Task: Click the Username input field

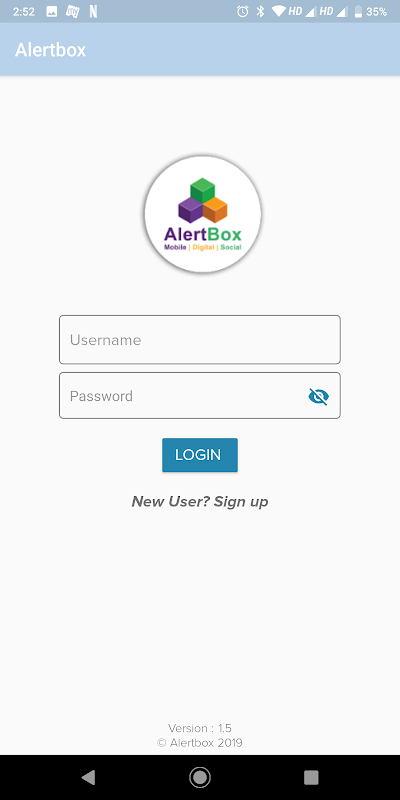Action: [200, 340]
